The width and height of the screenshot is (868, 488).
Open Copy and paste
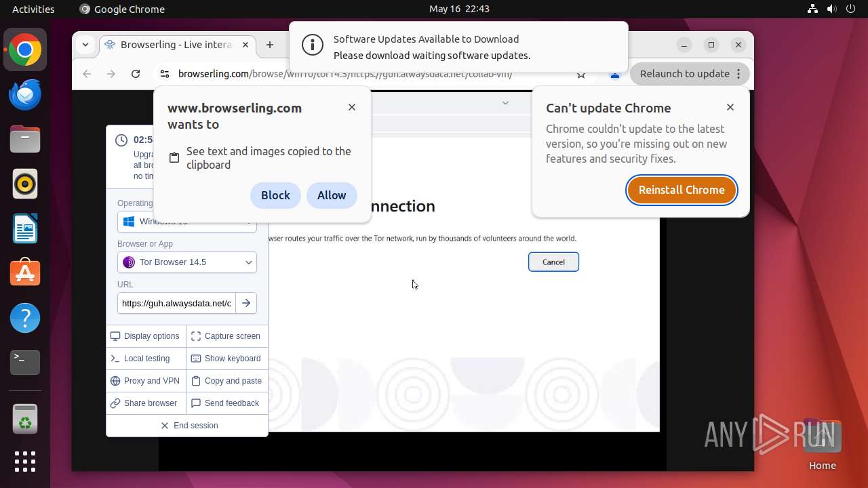(226, 381)
